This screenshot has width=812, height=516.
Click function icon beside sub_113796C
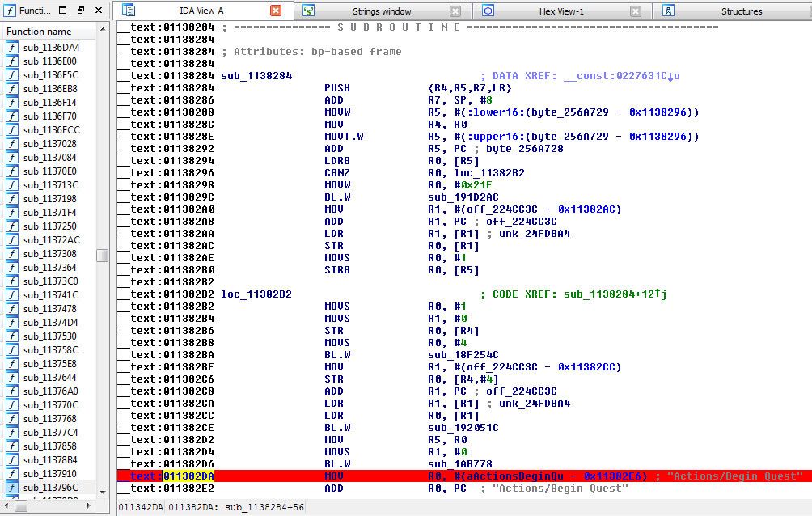[12, 488]
